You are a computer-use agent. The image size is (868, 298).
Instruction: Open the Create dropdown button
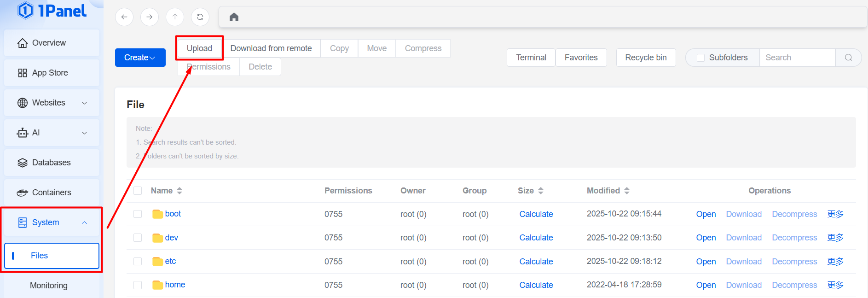[140, 58]
